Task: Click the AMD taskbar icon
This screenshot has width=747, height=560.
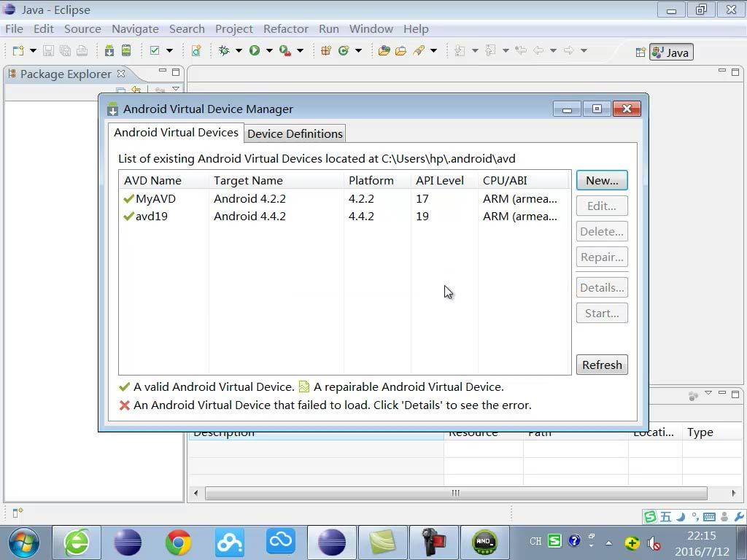Action: click(484, 542)
